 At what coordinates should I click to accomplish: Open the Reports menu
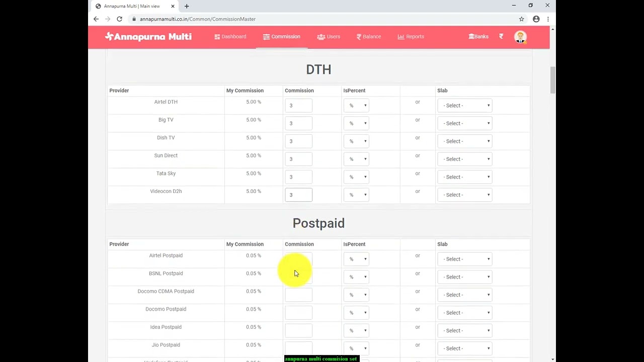[x=411, y=37]
